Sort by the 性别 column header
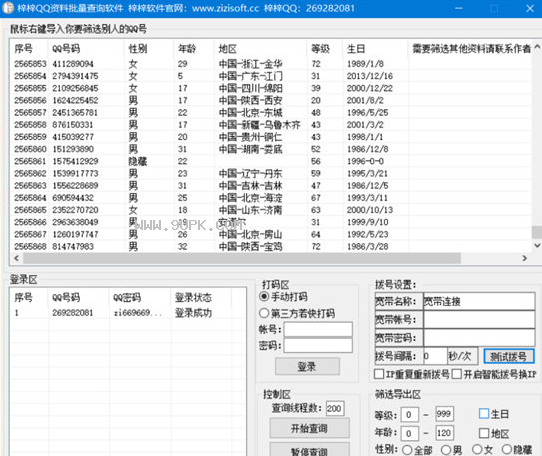This screenshot has width=542, height=456. pos(149,49)
